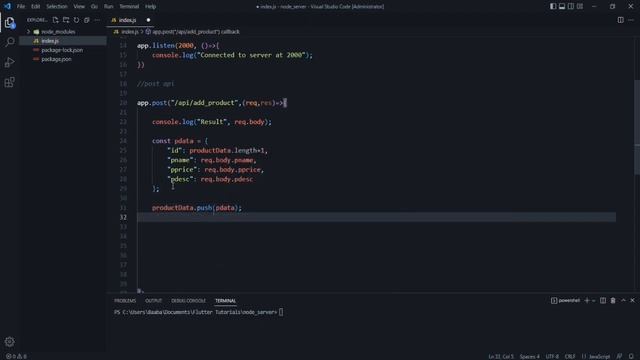Open the Edit menu
This screenshot has width=640, height=360.
coord(36,7)
